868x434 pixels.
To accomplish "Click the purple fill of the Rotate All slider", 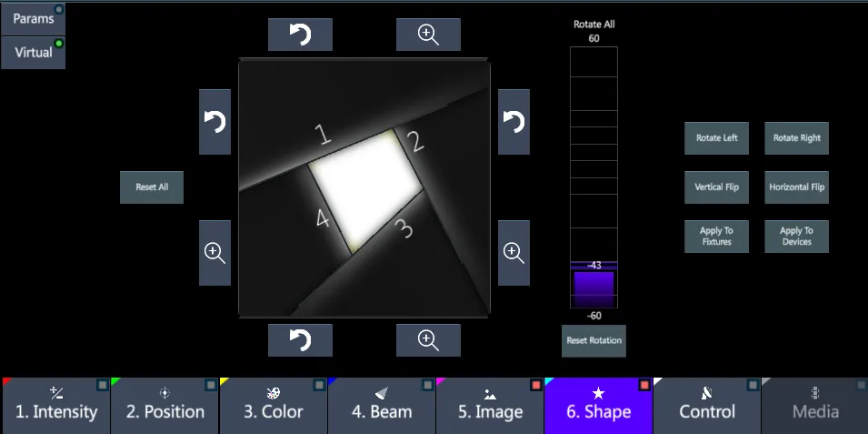I will point(594,288).
